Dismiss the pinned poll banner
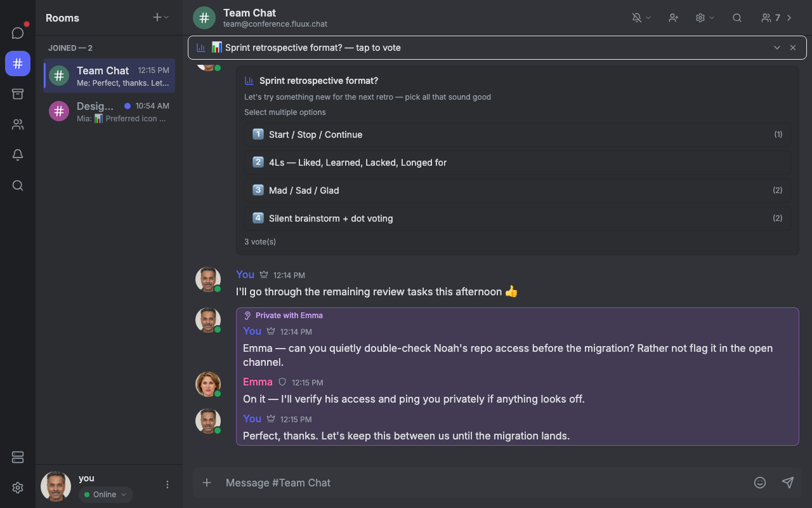 tap(793, 48)
